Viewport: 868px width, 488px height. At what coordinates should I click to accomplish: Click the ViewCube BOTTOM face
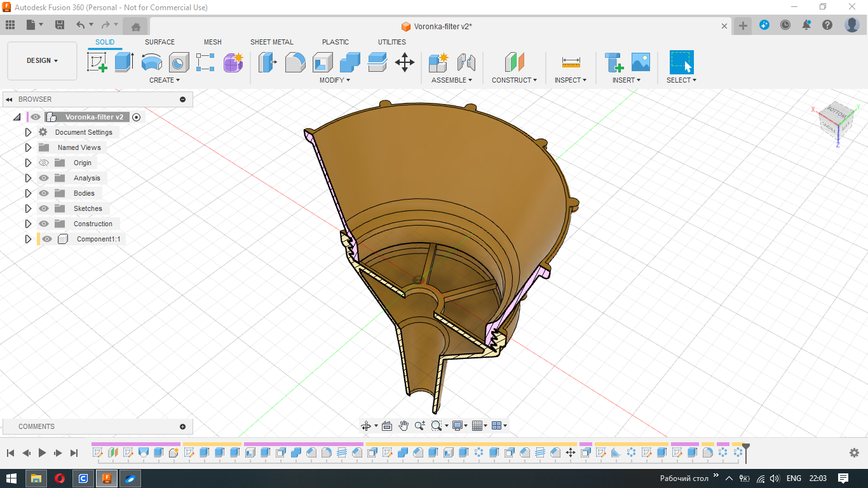point(836,113)
